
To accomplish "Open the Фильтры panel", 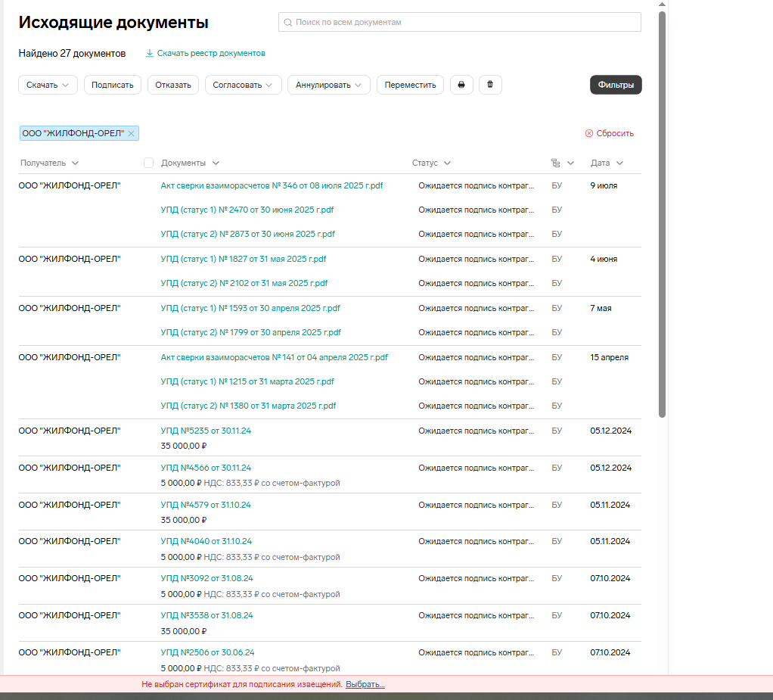I will point(616,85).
